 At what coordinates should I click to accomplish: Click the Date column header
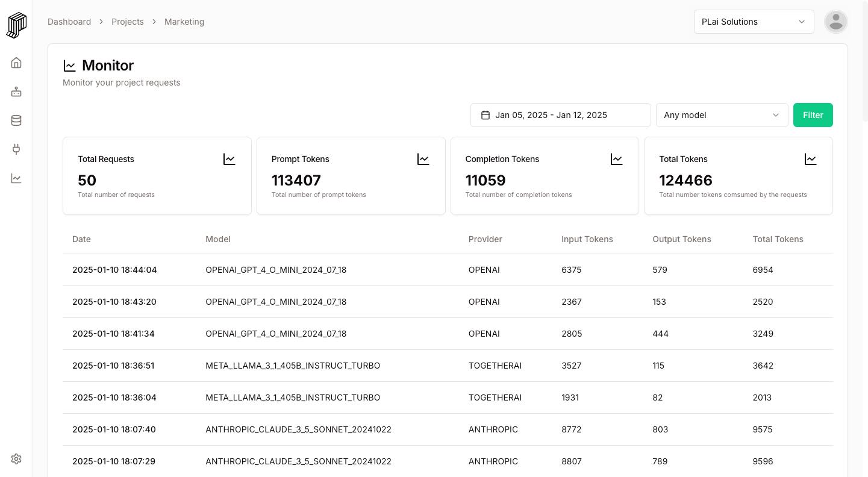pyautogui.click(x=81, y=239)
